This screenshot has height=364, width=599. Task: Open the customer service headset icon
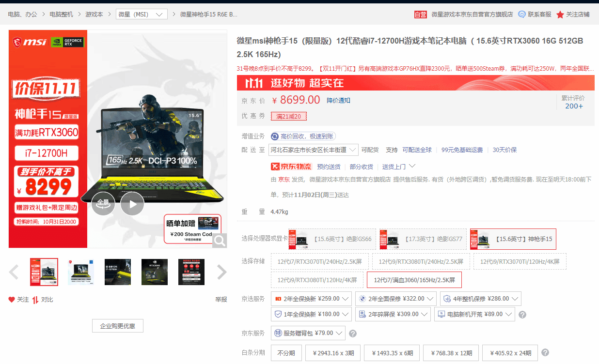(522, 14)
